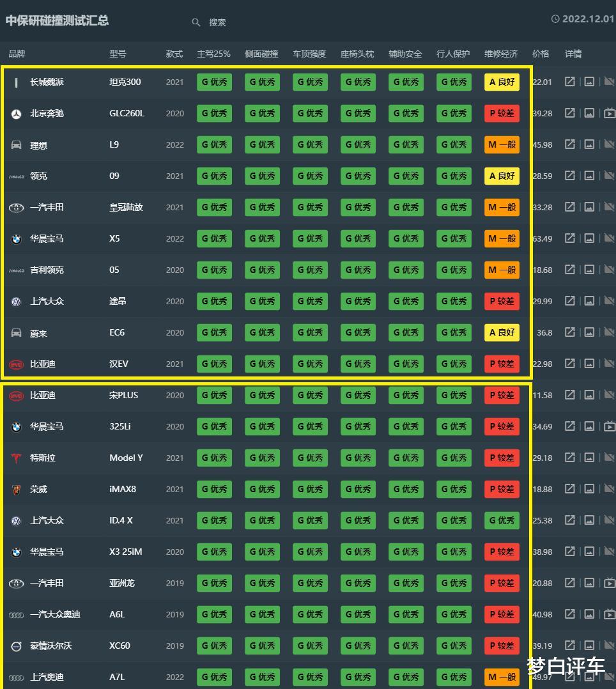Click year 2019 in 亚洲龙 row
This screenshot has height=689, width=616.
click(175, 583)
